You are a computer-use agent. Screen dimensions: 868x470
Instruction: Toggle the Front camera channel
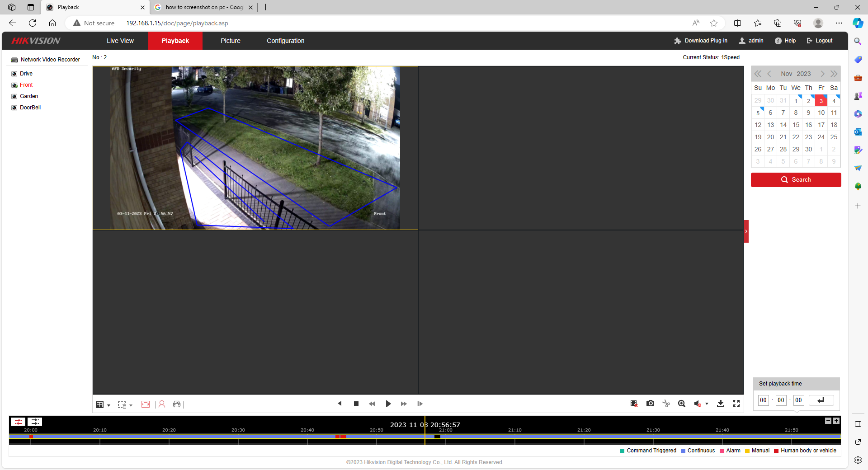coord(14,85)
